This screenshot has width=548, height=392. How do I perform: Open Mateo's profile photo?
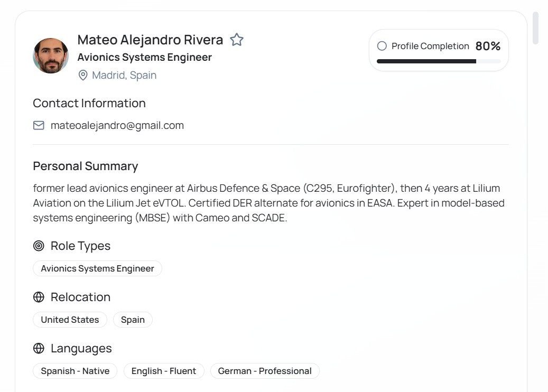[x=51, y=55]
